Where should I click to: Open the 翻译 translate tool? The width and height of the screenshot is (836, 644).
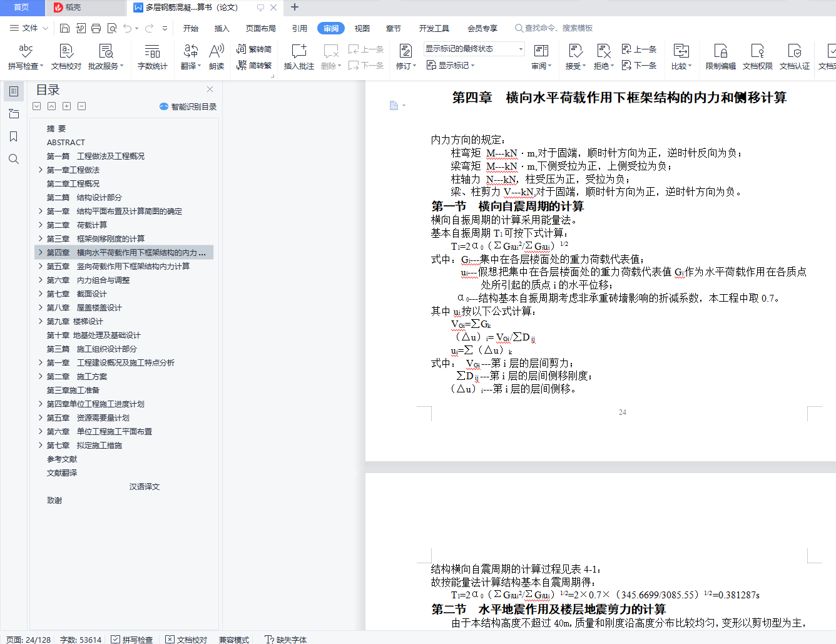tap(191, 56)
